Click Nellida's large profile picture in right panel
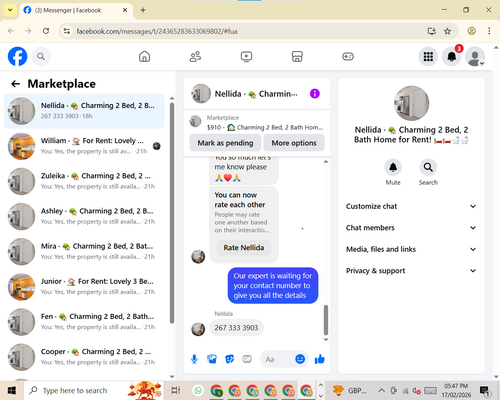 click(x=411, y=103)
